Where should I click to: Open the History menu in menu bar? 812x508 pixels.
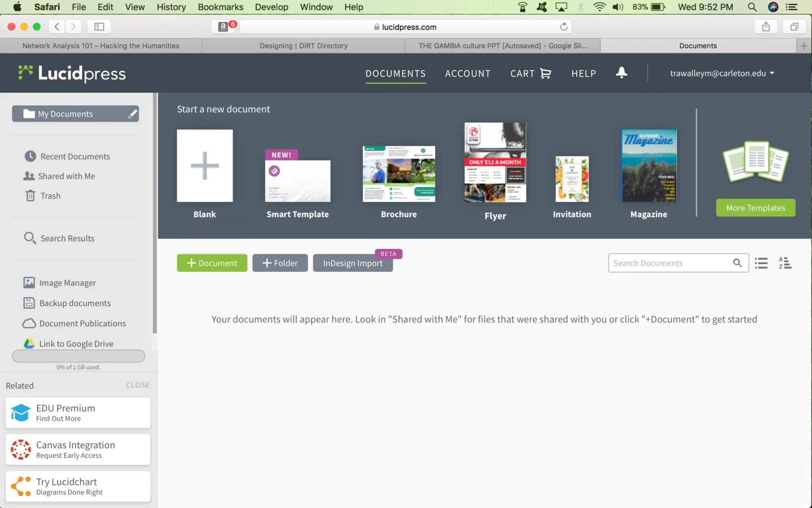coord(171,7)
